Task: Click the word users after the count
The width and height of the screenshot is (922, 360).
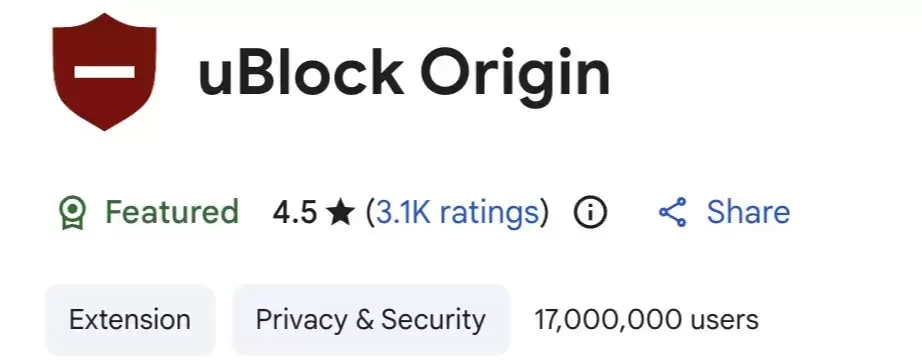Action: pyautogui.click(x=724, y=321)
